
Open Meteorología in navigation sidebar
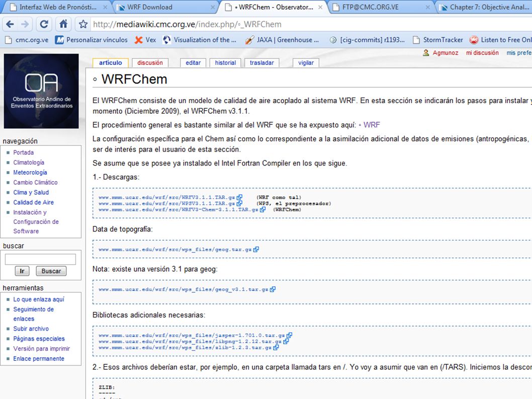click(30, 173)
